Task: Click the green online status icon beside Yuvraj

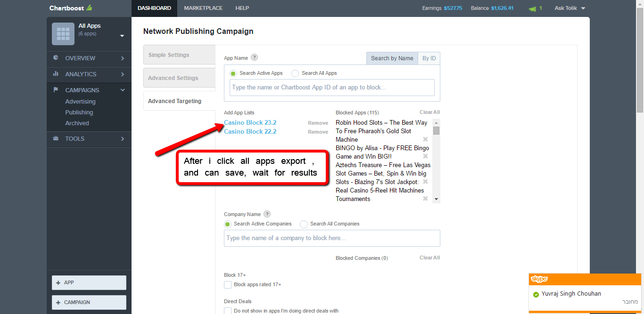Action: [536, 295]
